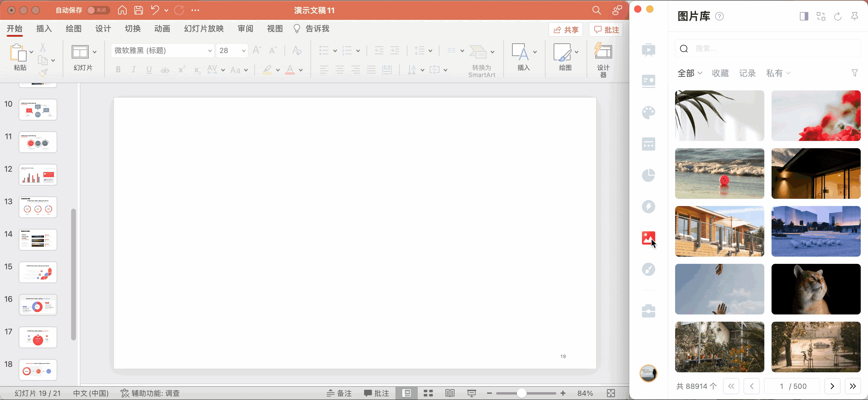Switch to the 收藏 tab
The height and width of the screenshot is (400, 868).
[720, 73]
